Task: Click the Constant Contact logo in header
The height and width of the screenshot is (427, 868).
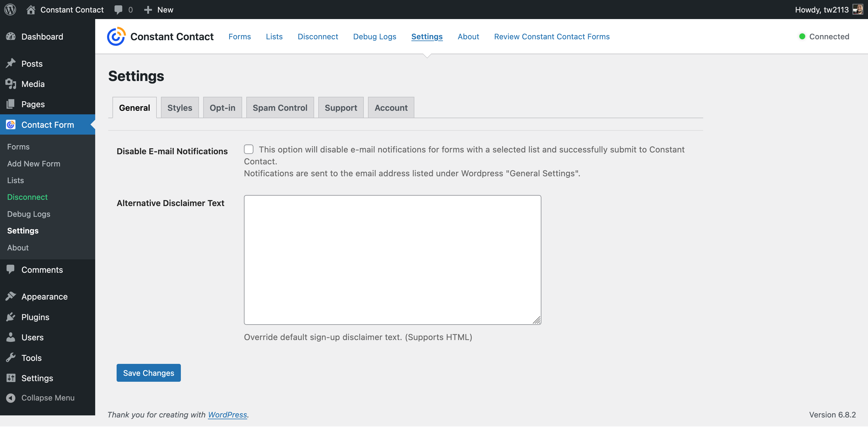Action: click(x=116, y=36)
